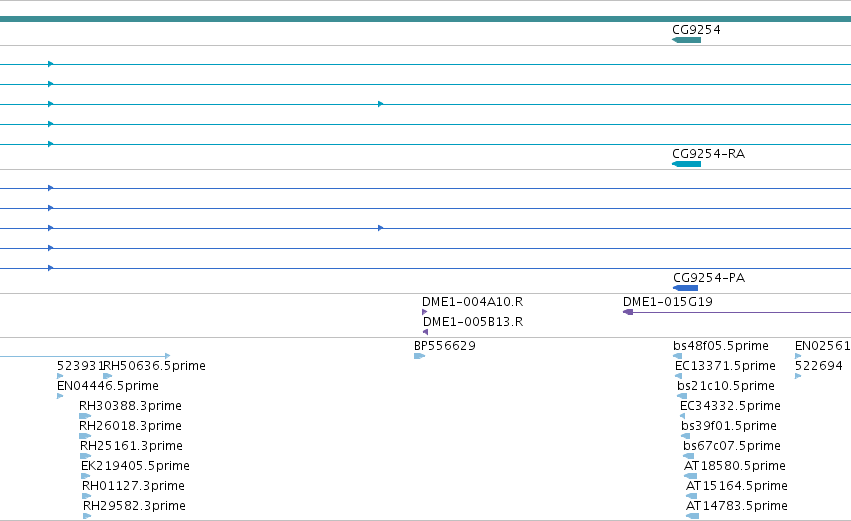Click the RH29582.3prime label

pyautogui.click(x=134, y=506)
